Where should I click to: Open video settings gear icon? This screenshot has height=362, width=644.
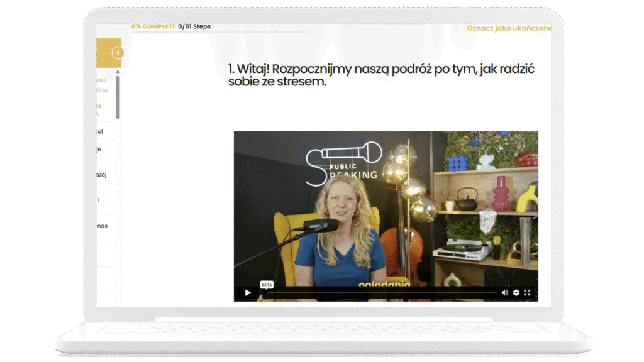516,293
